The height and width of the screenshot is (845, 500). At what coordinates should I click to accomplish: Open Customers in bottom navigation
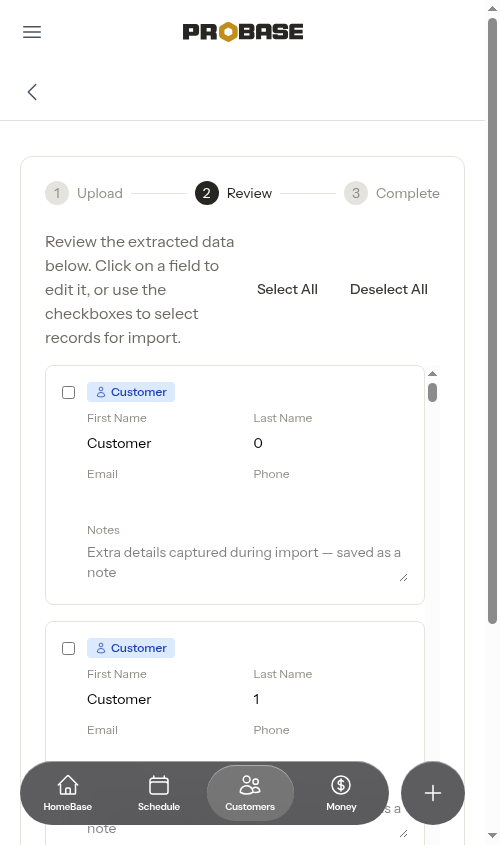pyautogui.click(x=250, y=793)
